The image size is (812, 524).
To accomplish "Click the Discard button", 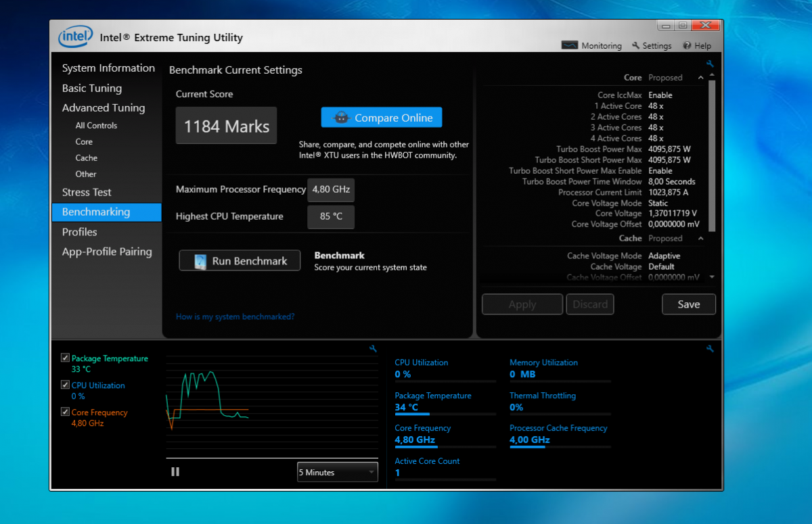I will (x=590, y=304).
